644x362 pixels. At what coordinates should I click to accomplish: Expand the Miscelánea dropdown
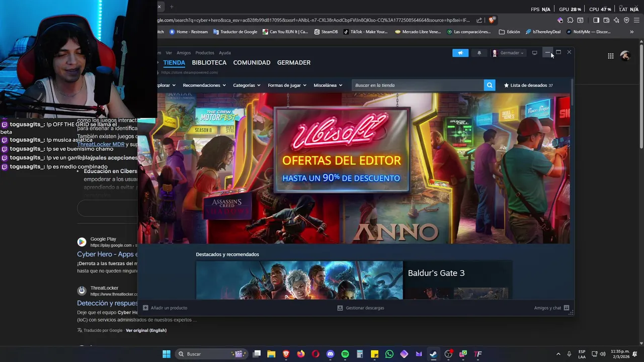(x=328, y=85)
